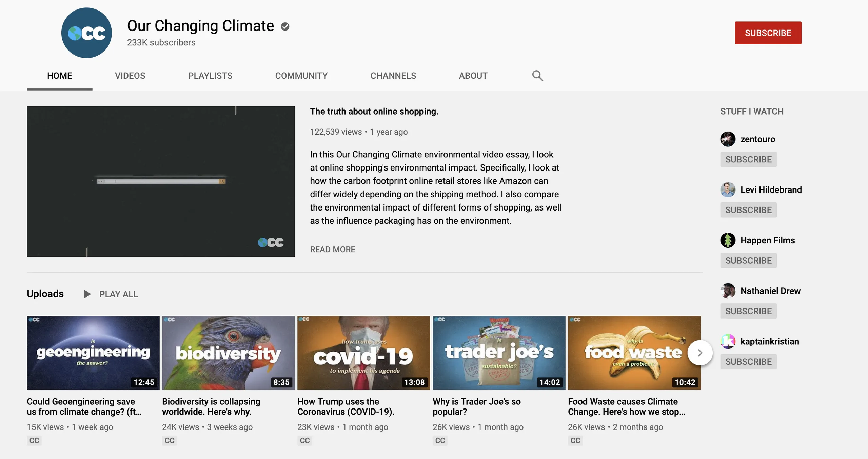Subscribe to Happen Films

click(x=748, y=260)
